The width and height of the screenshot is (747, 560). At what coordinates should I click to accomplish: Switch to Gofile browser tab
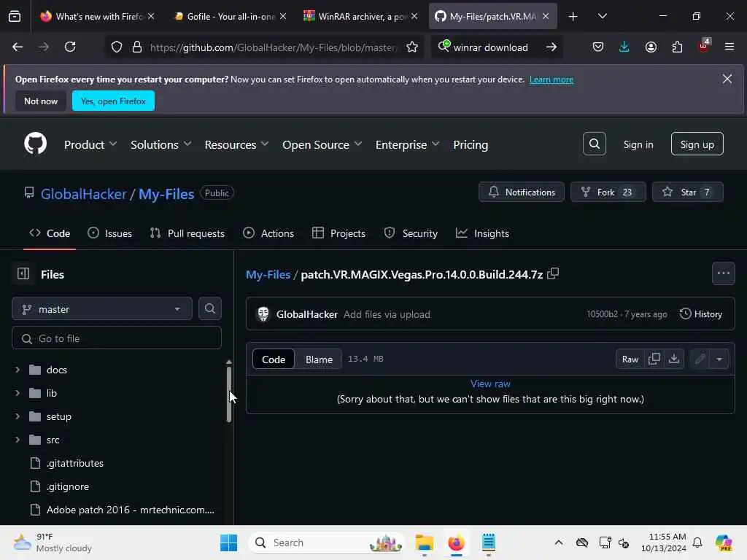pos(231,17)
